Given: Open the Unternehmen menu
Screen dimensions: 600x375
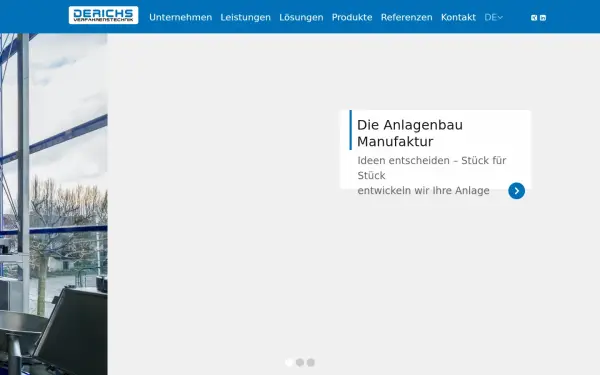Looking at the screenshot, I should (x=181, y=17).
